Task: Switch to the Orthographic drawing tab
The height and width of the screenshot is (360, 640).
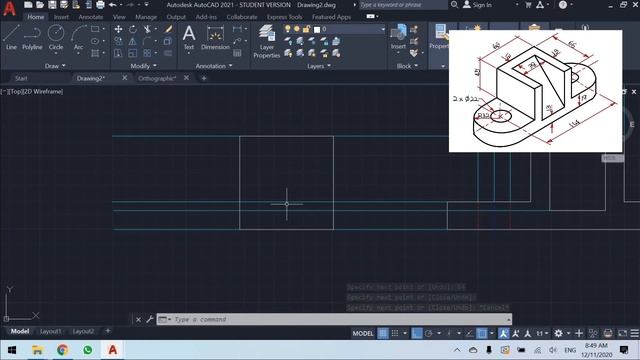Action: [x=157, y=78]
